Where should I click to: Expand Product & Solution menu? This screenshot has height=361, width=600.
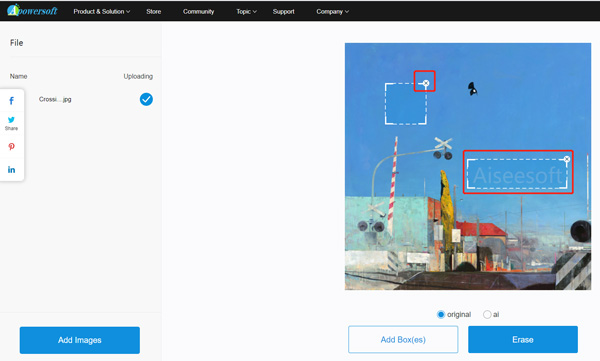pos(102,11)
